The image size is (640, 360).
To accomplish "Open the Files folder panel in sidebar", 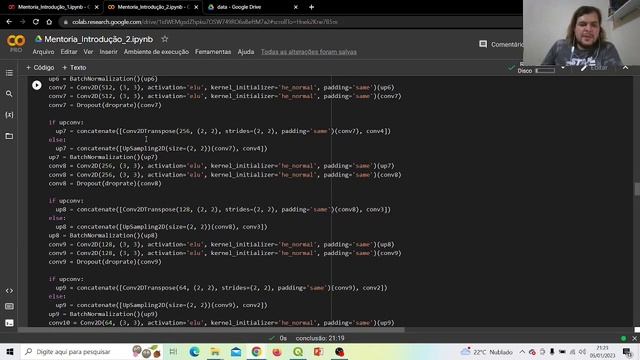I will tap(9, 136).
